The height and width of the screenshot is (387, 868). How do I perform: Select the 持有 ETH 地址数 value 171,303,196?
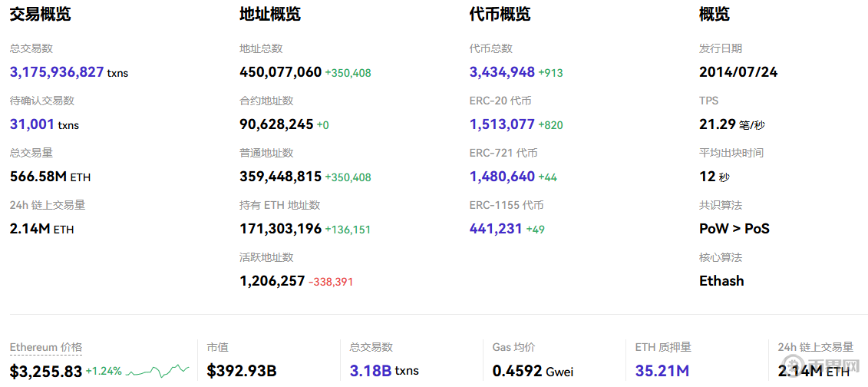click(280, 229)
